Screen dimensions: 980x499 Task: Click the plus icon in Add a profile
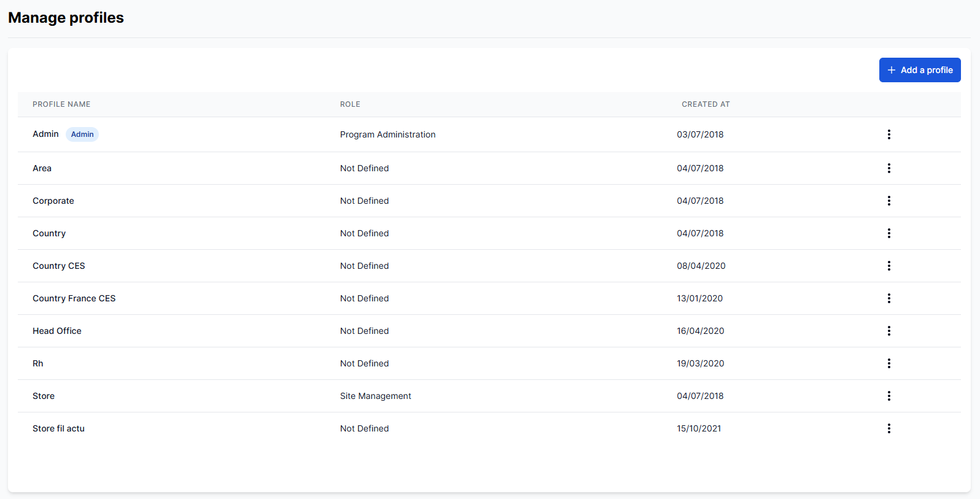(x=892, y=70)
